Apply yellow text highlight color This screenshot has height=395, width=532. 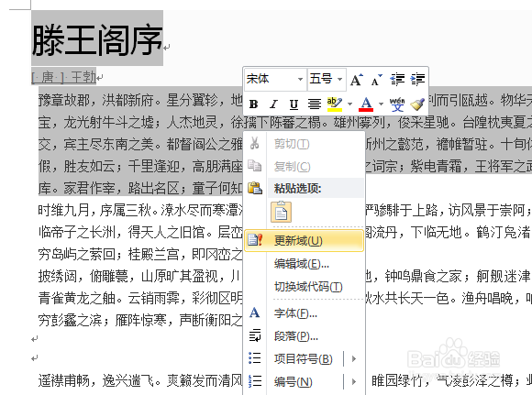(334, 104)
